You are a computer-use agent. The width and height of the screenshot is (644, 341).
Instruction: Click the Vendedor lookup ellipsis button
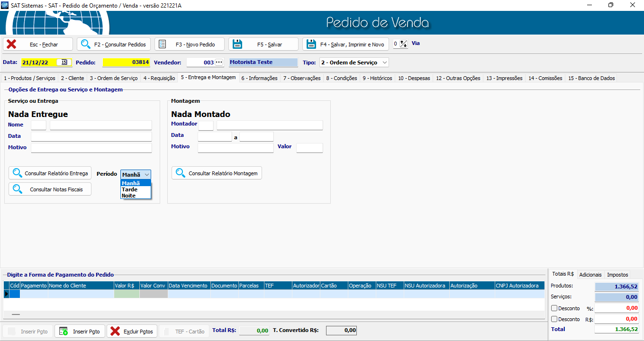pos(218,62)
